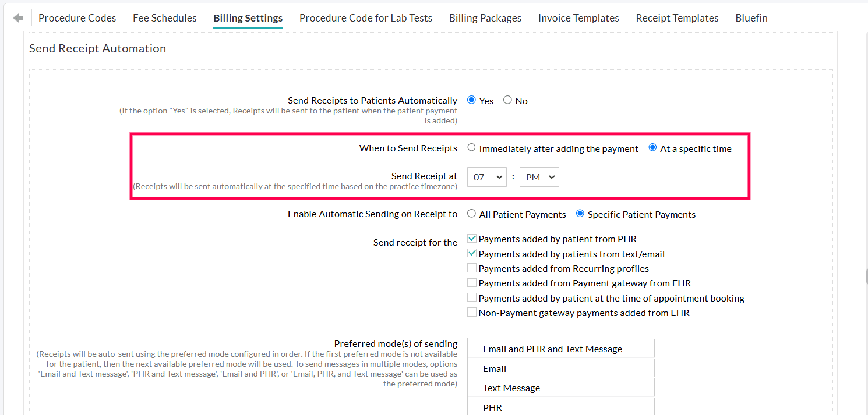This screenshot has width=868, height=415.
Task: Click the back arrow navigation icon
Action: click(x=17, y=17)
